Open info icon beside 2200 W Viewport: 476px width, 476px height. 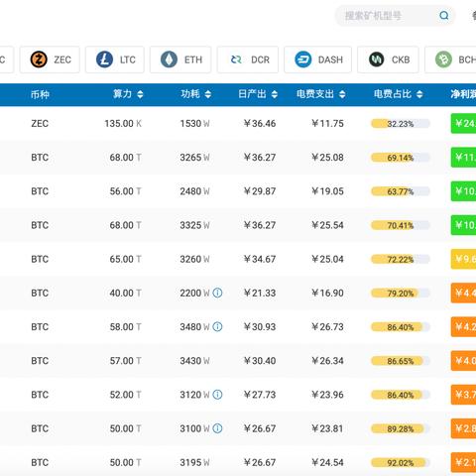point(217,293)
